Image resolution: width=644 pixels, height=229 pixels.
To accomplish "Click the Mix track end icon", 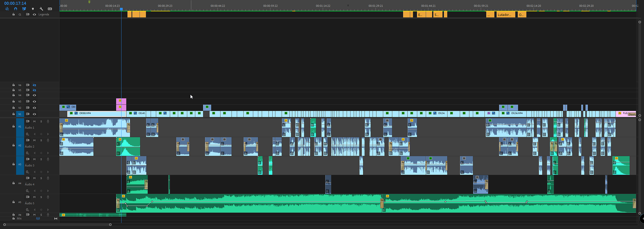I will [x=56, y=219].
